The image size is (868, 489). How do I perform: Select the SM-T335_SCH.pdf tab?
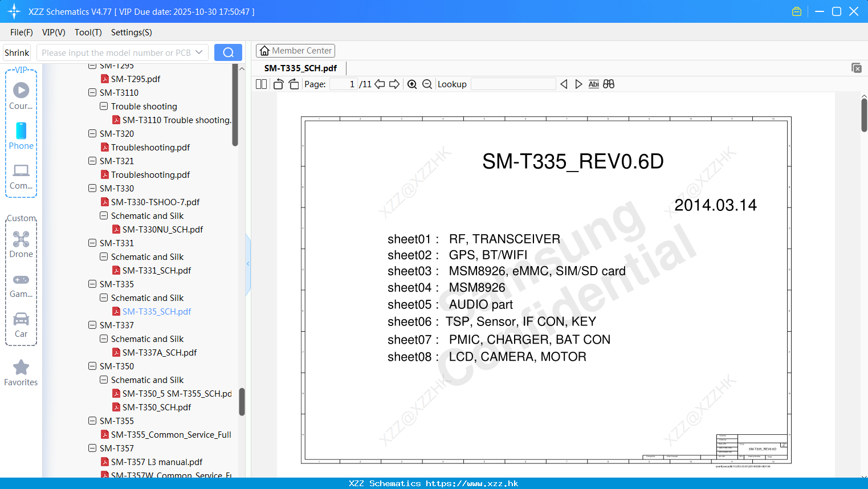300,68
